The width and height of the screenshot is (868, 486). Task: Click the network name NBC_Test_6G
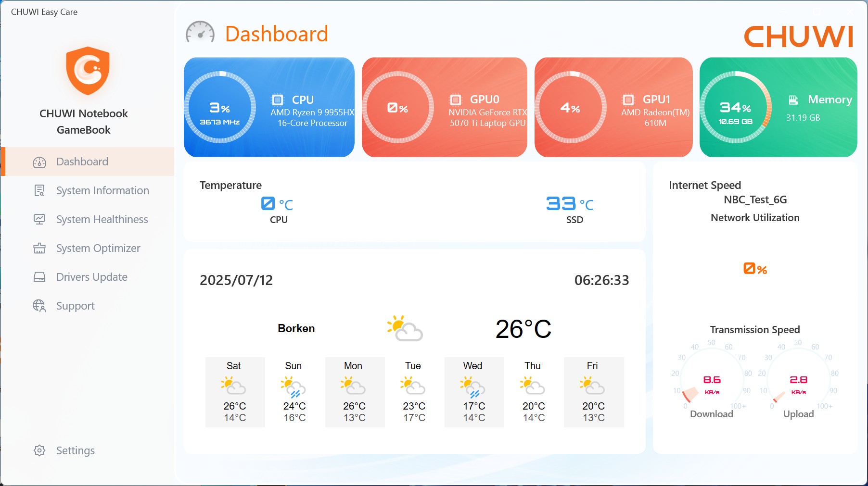[755, 199]
